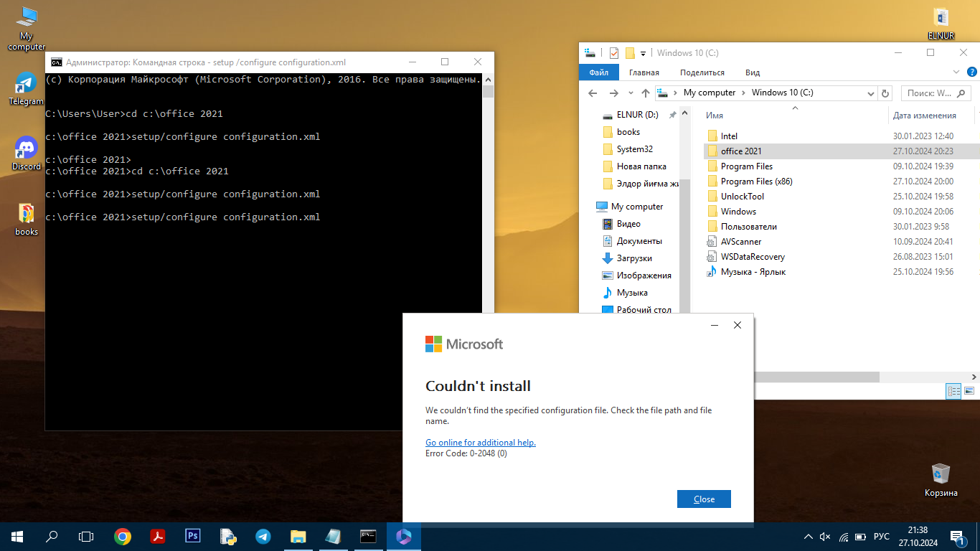The height and width of the screenshot is (551, 980).
Task: Open Task View on the taskbar
Action: coord(86,536)
